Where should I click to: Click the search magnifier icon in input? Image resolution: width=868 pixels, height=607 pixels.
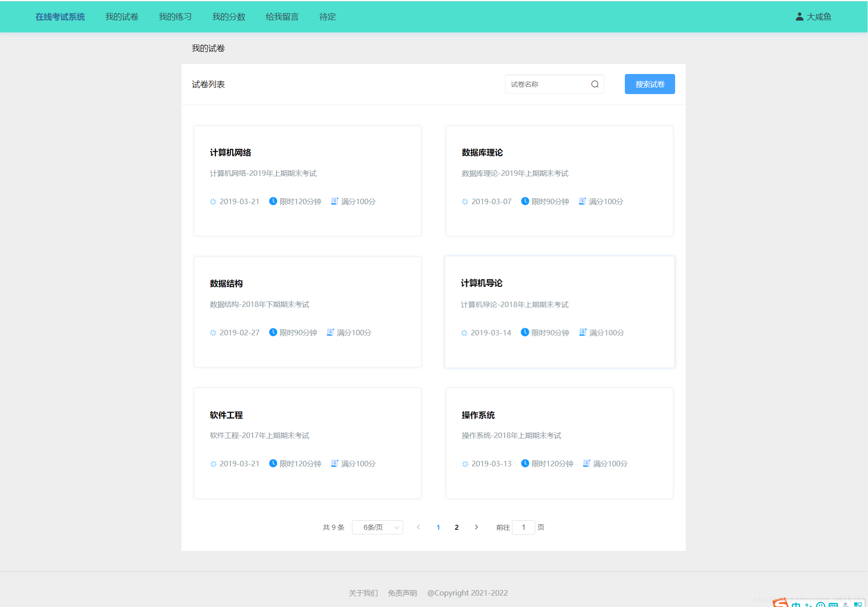click(x=595, y=84)
